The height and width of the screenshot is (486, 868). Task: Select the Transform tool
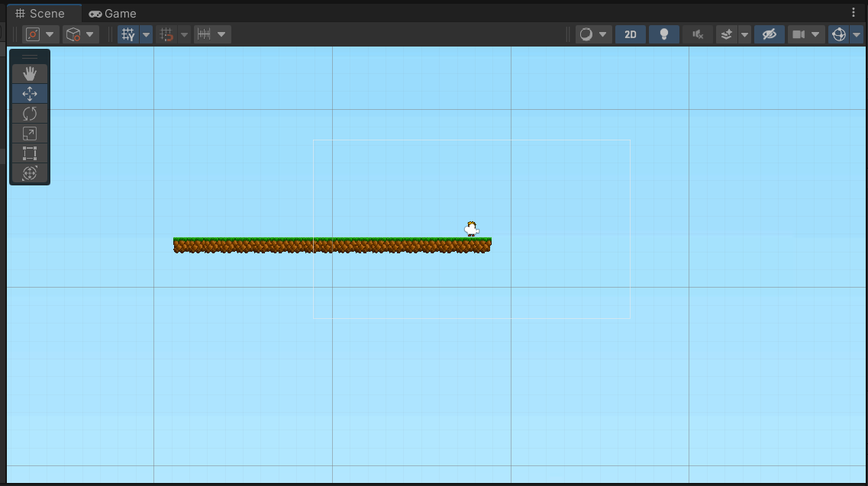coord(30,173)
